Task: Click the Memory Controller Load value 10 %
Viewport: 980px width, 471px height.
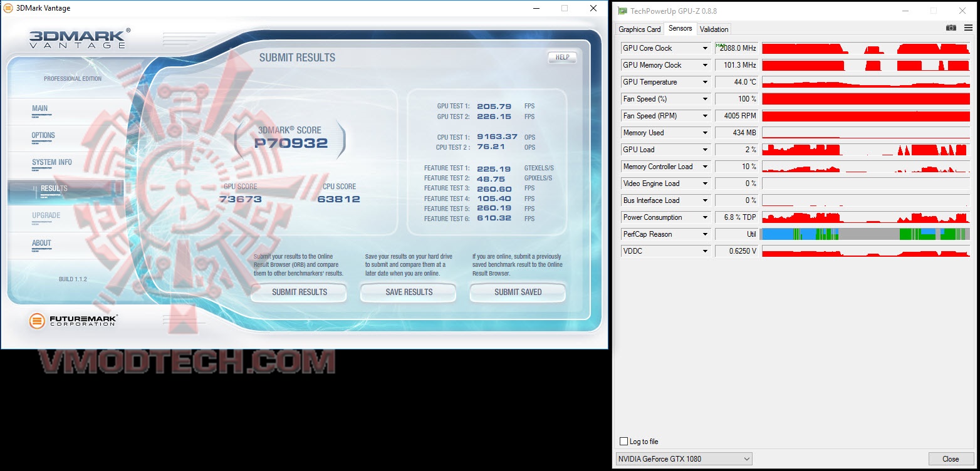Action: [x=736, y=167]
